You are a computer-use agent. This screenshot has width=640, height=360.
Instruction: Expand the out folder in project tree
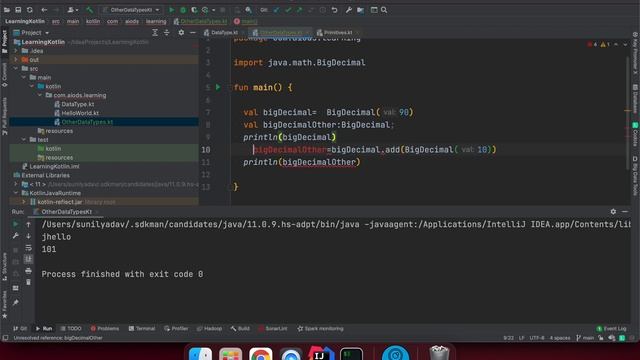(16, 60)
